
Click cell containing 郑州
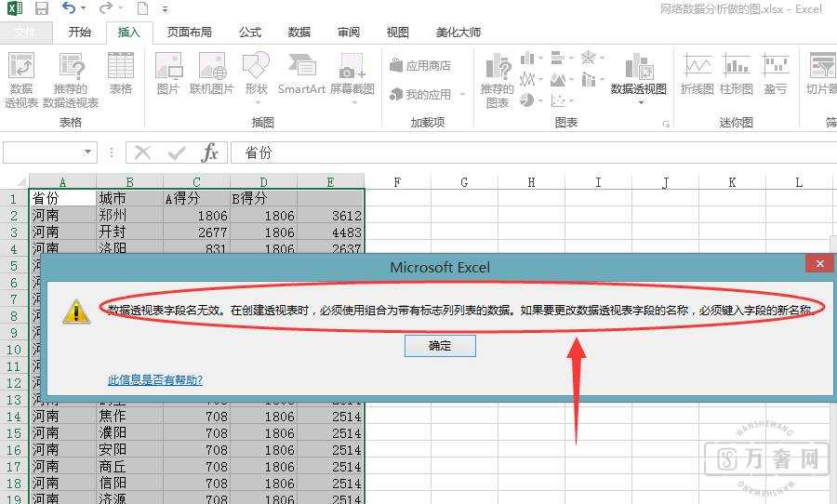coord(129,216)
